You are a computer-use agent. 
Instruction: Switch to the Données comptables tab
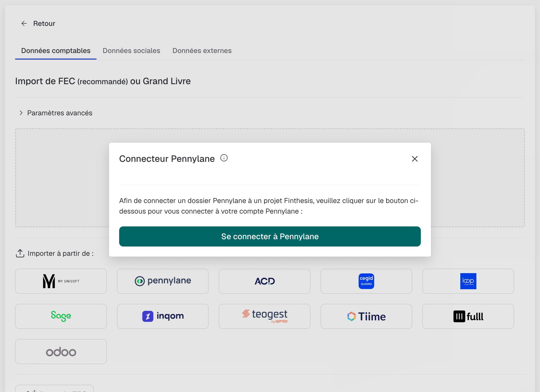click(56, 51)
